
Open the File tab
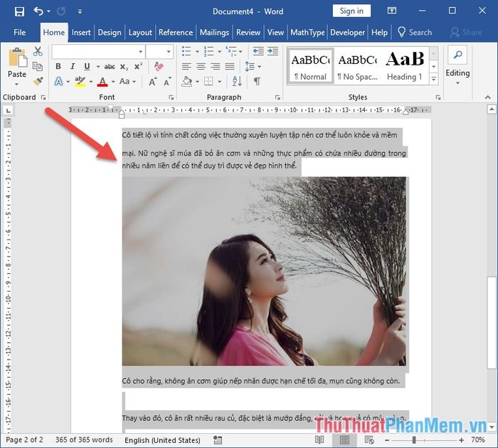19,33
